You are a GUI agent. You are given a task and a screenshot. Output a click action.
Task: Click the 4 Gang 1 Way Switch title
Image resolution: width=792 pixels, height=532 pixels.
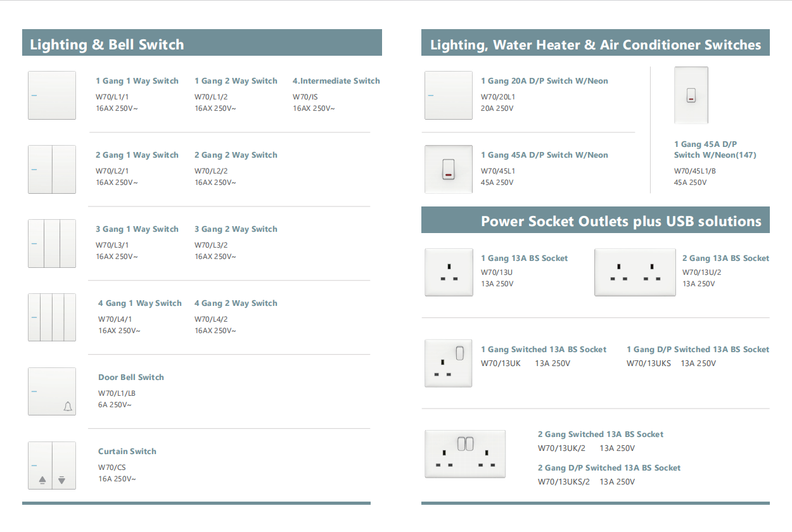pyautogui.click(x=139, y=303)
